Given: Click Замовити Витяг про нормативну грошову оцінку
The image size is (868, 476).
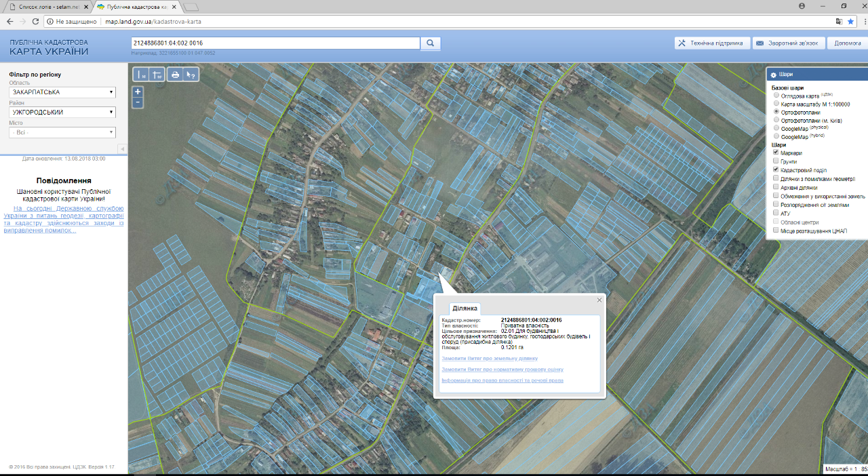Looking at the screenshot, I should [502, 370].
